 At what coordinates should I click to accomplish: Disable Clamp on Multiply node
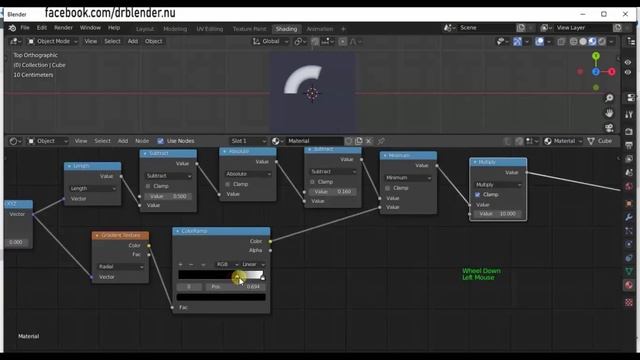coord(477,194)
